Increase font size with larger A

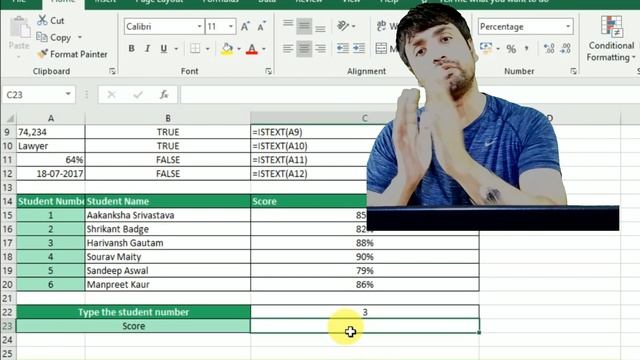[245, 27]
